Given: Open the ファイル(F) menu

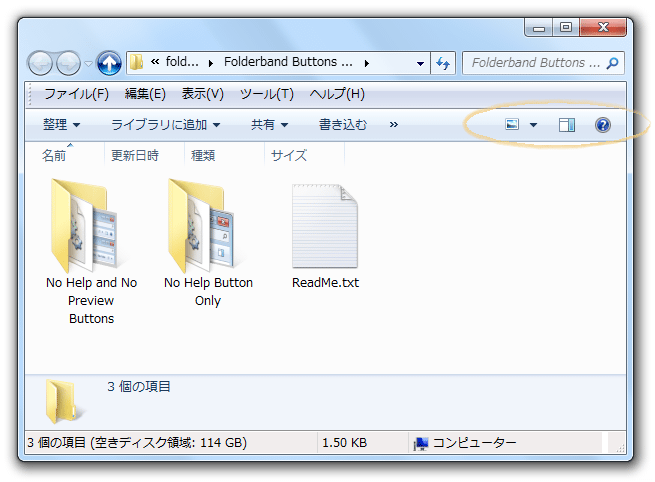Looking at the screenshot, I should (x=76, y=94).
